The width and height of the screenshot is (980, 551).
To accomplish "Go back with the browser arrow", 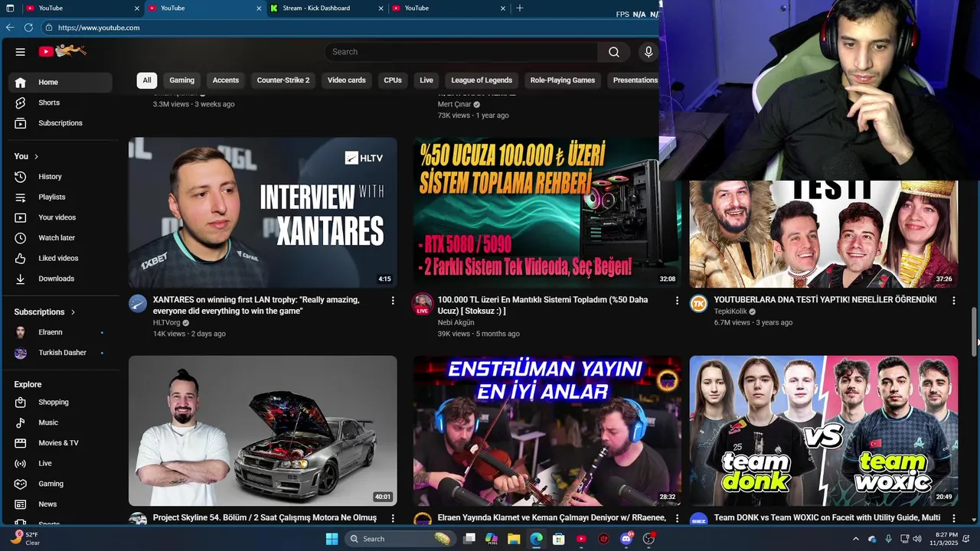I will pyautogui.click(x=10, y=28).
